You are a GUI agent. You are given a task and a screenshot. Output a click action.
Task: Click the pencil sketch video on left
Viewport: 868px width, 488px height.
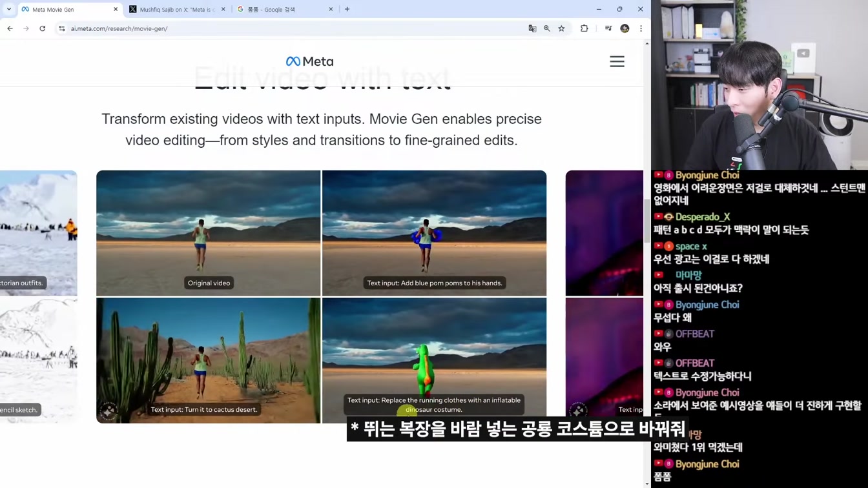click(39, 360)
